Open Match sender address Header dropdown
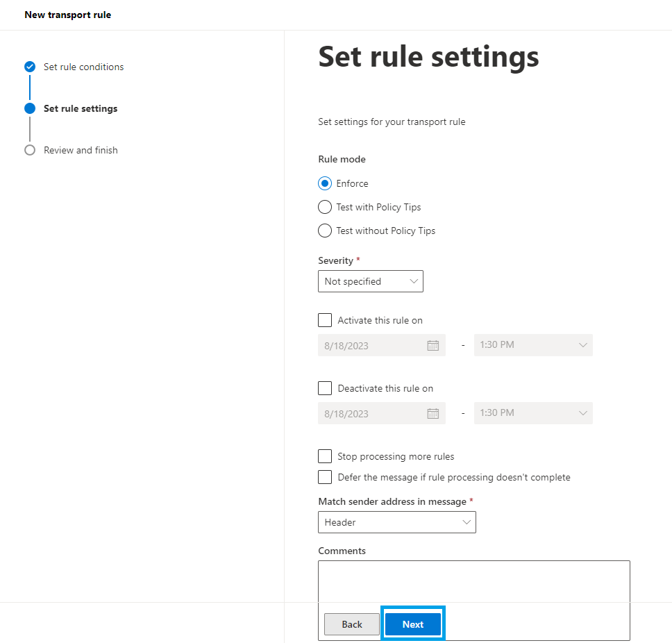This screenshot has height=643, width=672. [397, 522]
